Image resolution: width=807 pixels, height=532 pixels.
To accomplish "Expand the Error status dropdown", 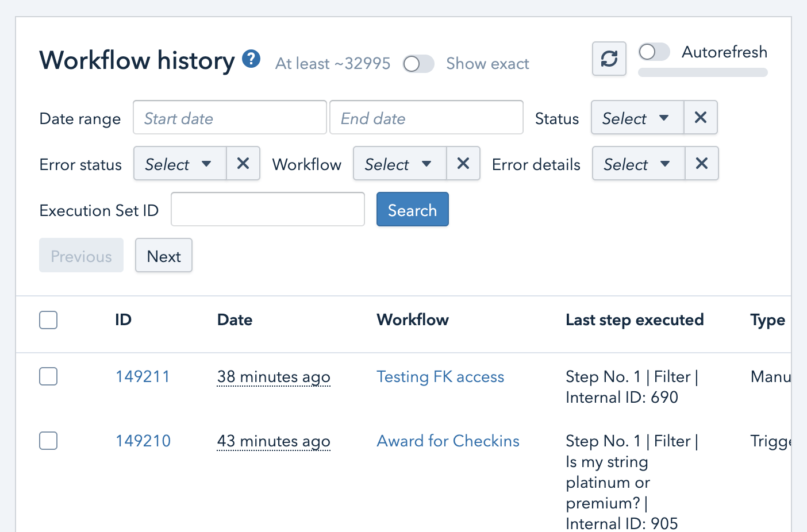I will click(179, 164).
